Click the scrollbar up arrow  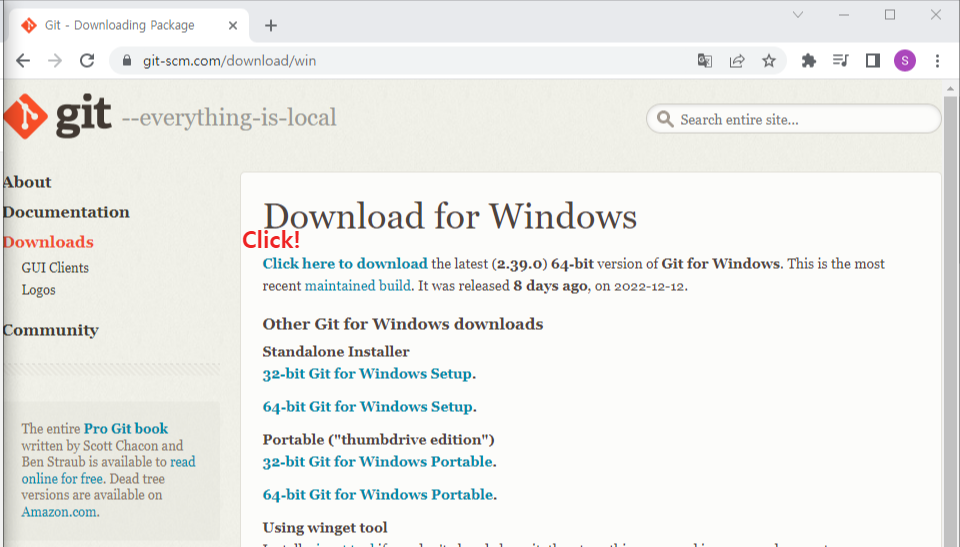950,89
